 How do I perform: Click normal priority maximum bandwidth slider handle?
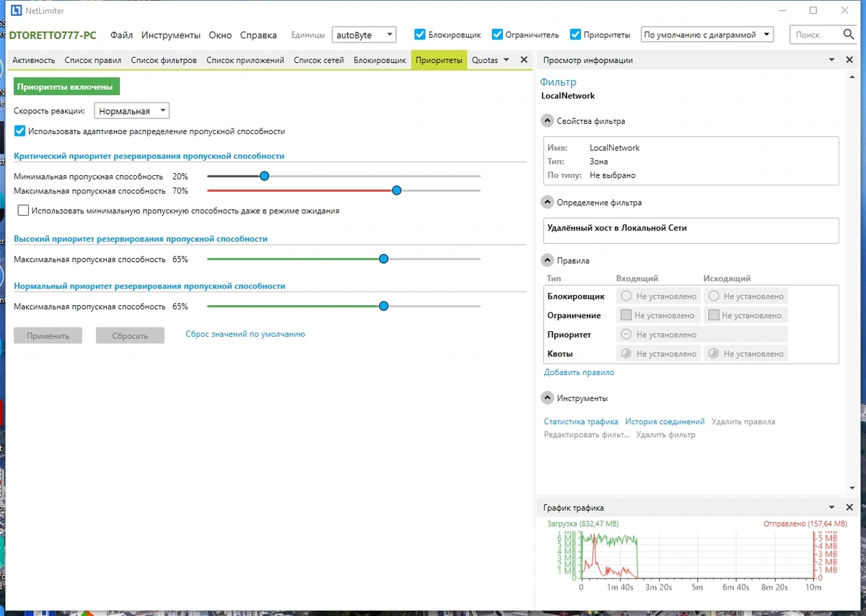(383, 306)
